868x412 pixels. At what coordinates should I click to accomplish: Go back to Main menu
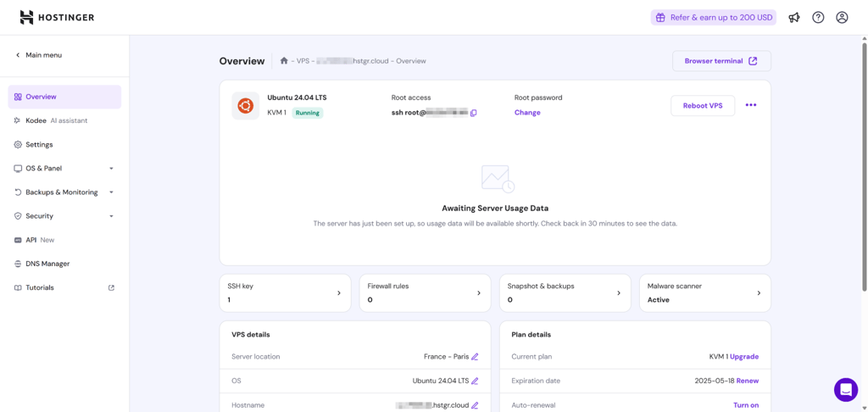point(39,55)
